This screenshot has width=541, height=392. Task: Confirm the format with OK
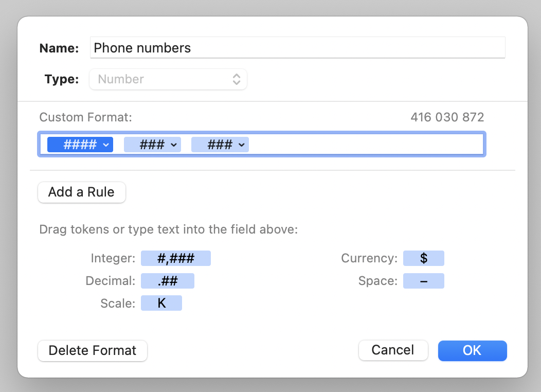coord(472,350)
